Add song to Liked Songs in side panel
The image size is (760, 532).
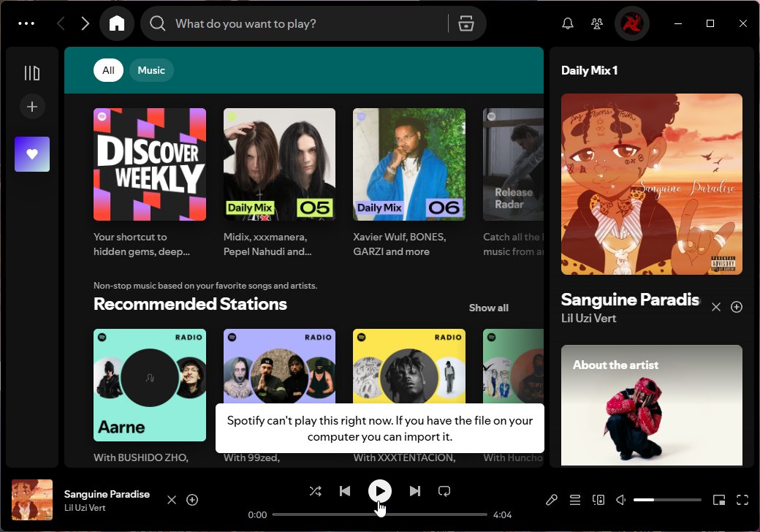pos(737,307)
